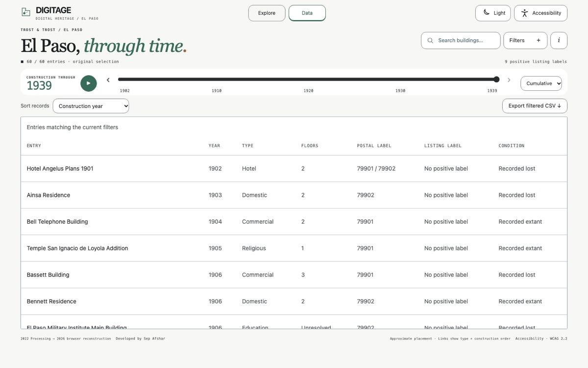Click the timeline track near 1920
This screenshot has width=588, height=368.
[x=308, y=79]
